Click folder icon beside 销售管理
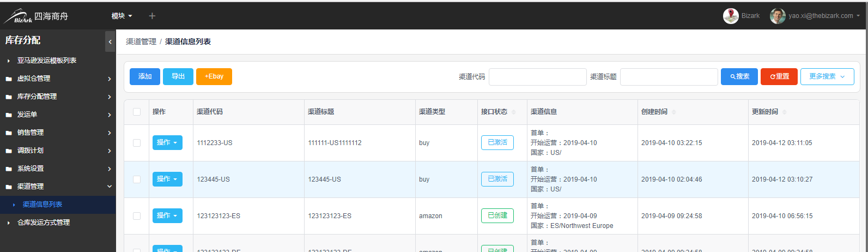868x252 pixels. pyautogui.click(x=9, y=133)
